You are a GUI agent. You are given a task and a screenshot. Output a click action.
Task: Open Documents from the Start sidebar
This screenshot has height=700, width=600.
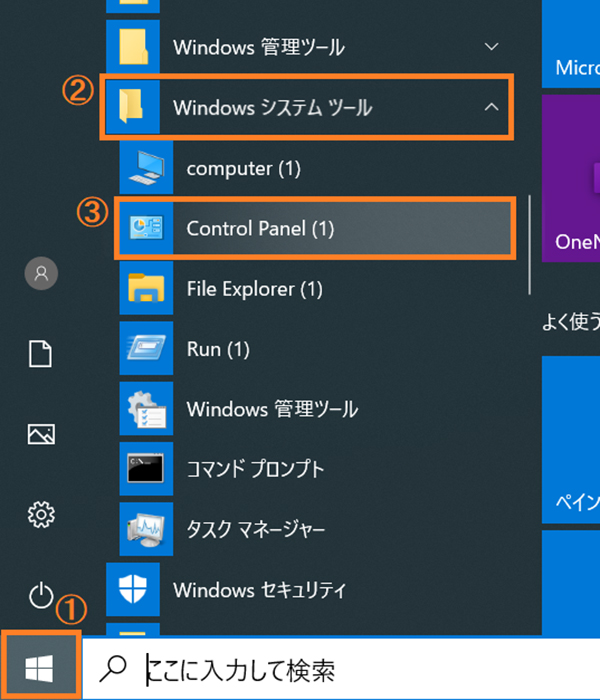[x=41, y=353]
